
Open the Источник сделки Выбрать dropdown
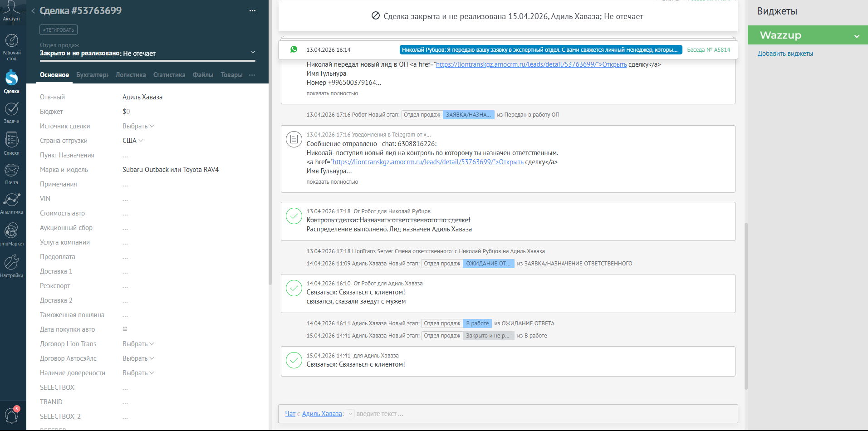click(138, 126)
